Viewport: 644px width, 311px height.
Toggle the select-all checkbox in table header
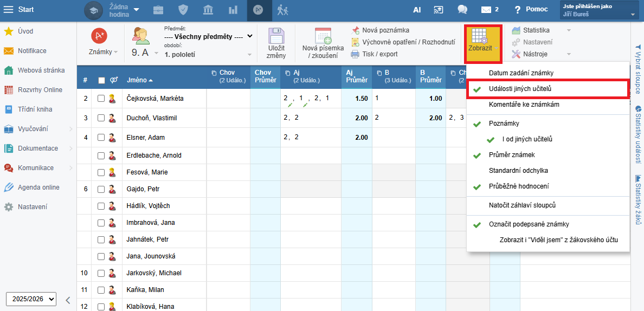tap(101, 80)
